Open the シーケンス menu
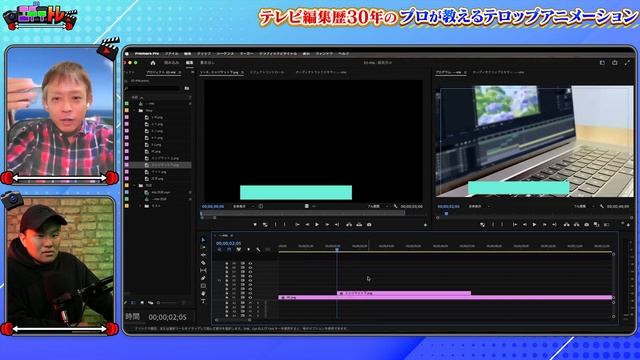 pos(225,53)
